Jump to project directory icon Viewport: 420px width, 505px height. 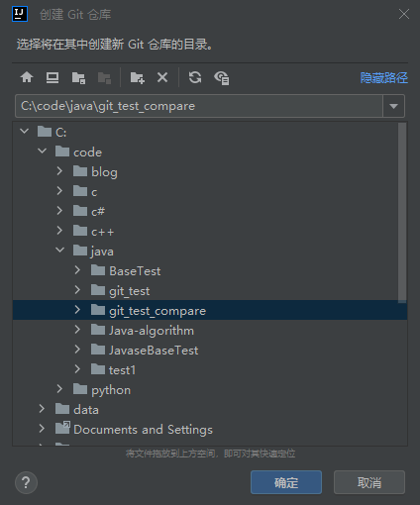(x=78, y=78)
